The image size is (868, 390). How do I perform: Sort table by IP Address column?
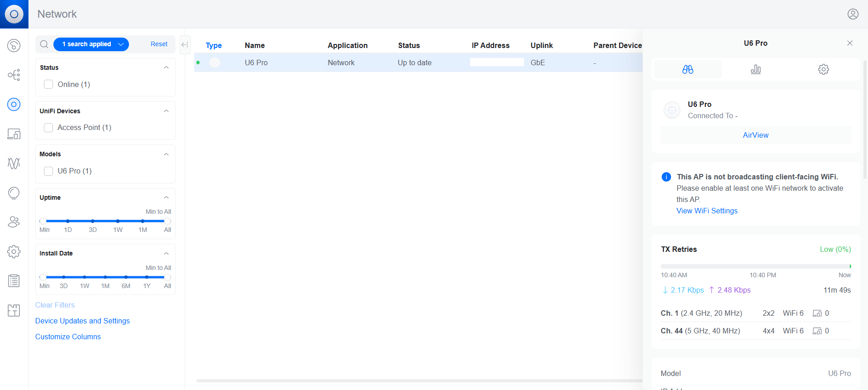click(491, 45)
